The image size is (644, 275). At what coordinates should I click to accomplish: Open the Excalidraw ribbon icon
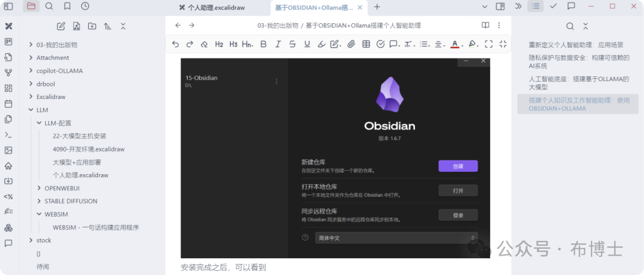pyautogui.click(x=8, y=26)
